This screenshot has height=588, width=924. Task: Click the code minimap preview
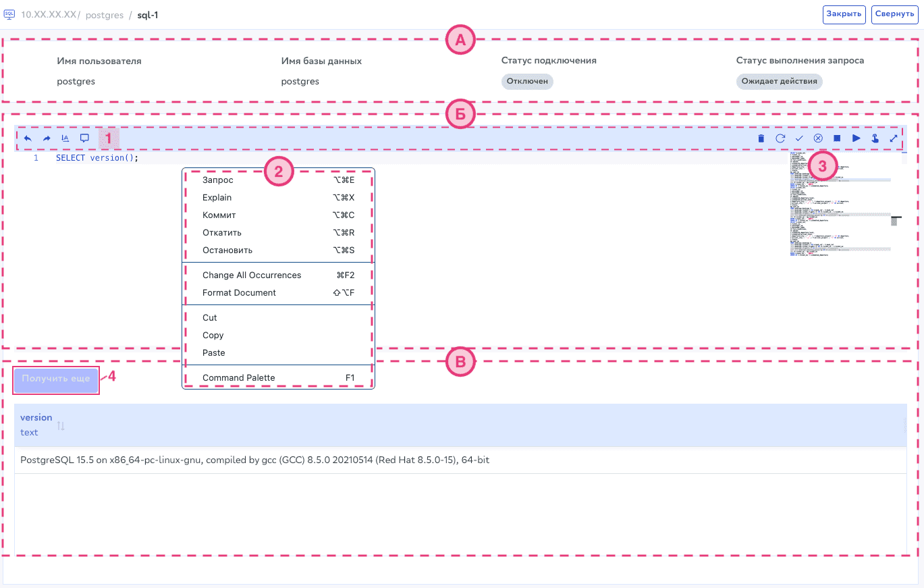(840, 209)
